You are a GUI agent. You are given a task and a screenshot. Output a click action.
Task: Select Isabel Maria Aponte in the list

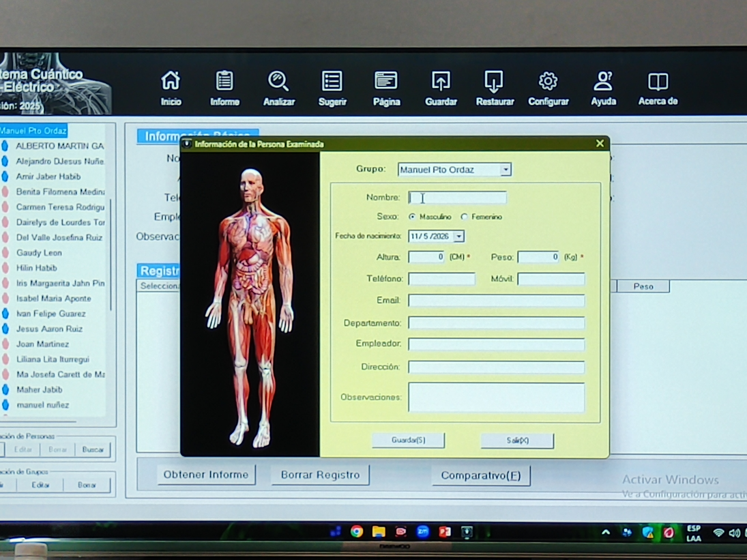coord(54,298)
